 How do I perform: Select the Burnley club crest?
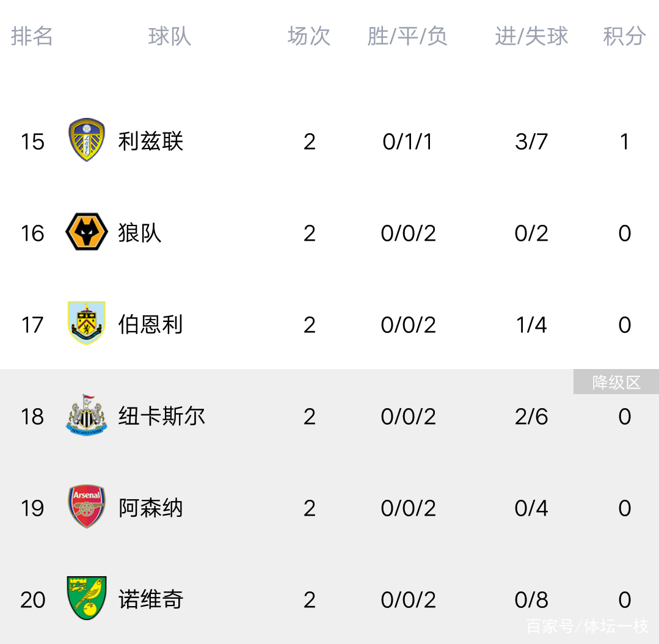(87, 323)
